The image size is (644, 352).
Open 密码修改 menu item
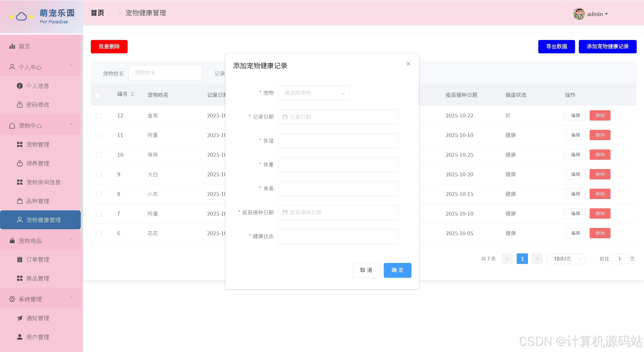tap(40, 105)
